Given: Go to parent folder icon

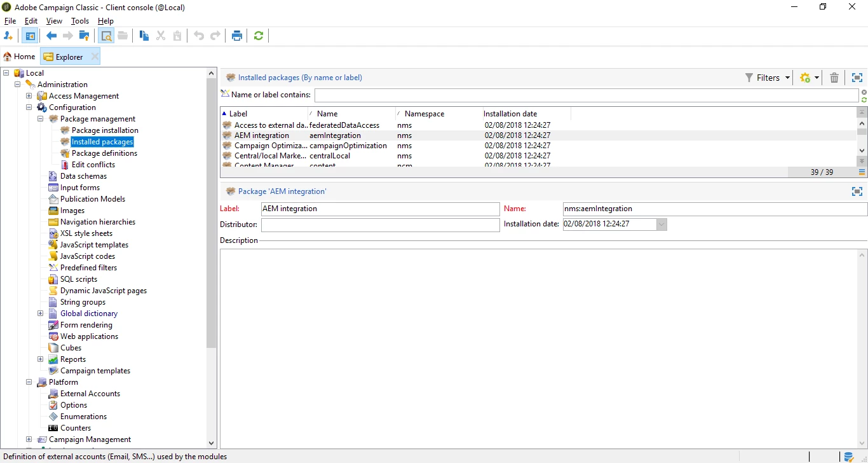Looking at the screenshot, I should point(84,36).
